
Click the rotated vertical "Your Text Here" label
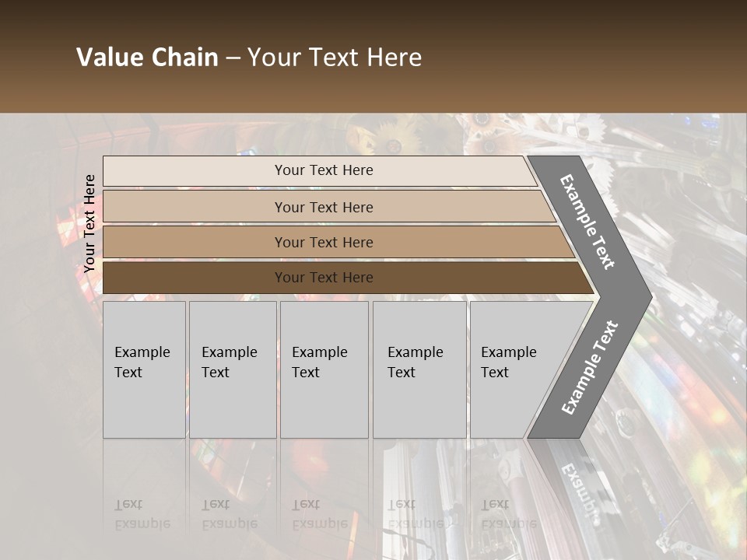[x=89, y=223]
